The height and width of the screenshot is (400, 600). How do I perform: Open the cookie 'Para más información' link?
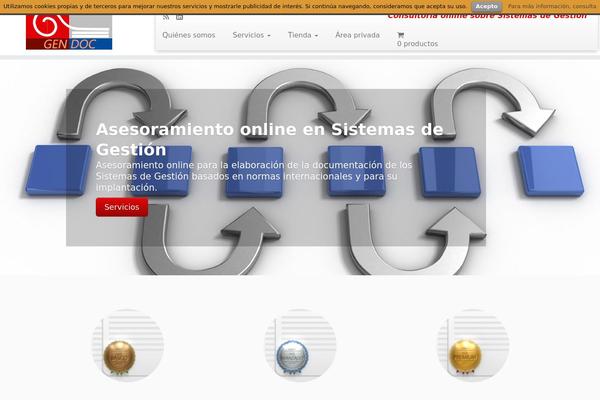pyautogui.click(x=552, y=6)
